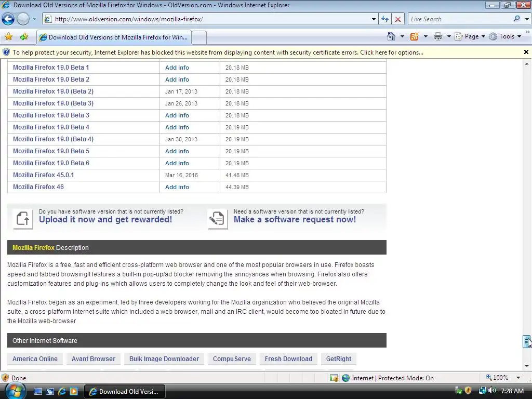This screenshot has height=399, width=532.
Task: Click the information bar shield icon
Action: click(6, 52)
